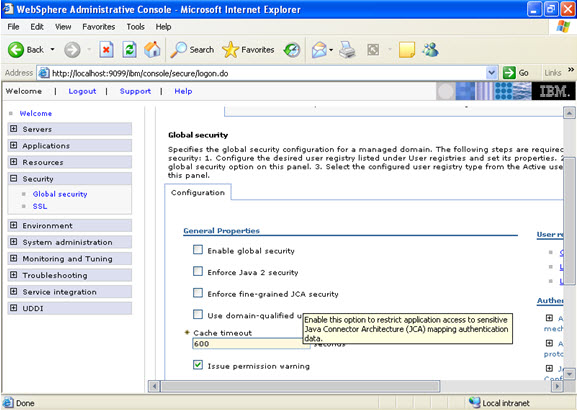Click the Support link
The height and width of the screenshot is (410, 577).
pyautogui.click(x=135, y=91)
